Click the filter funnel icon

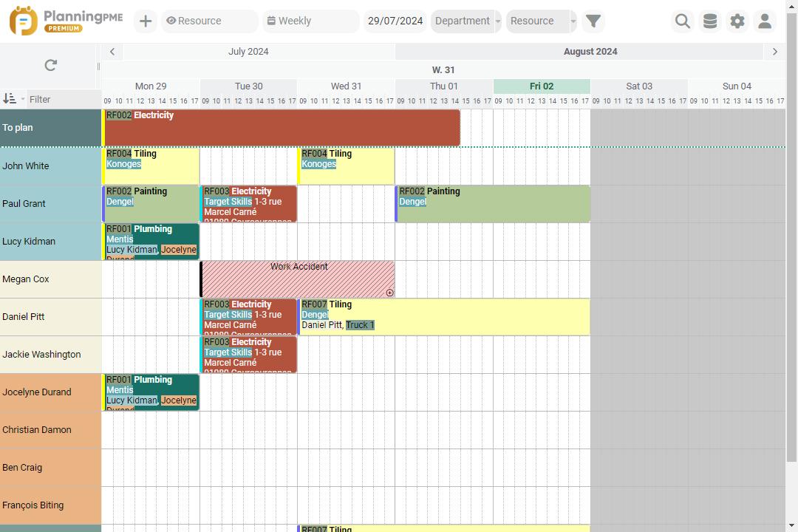click(x=593, y=21)
